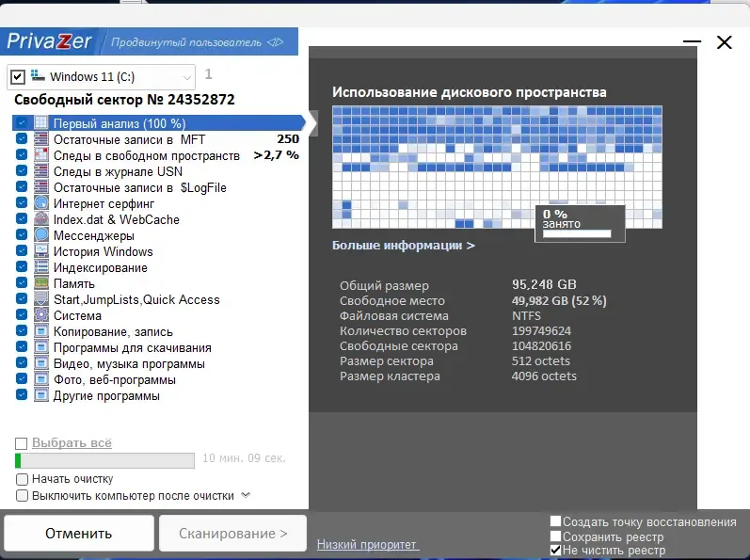Close the PrivaZer window
The width and height of the screenshot is (750, 560).
[725, 42]
